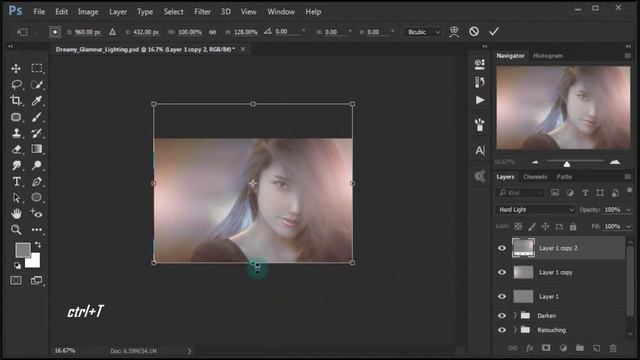640x360 pixels.
Task: Open the Actions play panel icon
Action: coord(480,100)
